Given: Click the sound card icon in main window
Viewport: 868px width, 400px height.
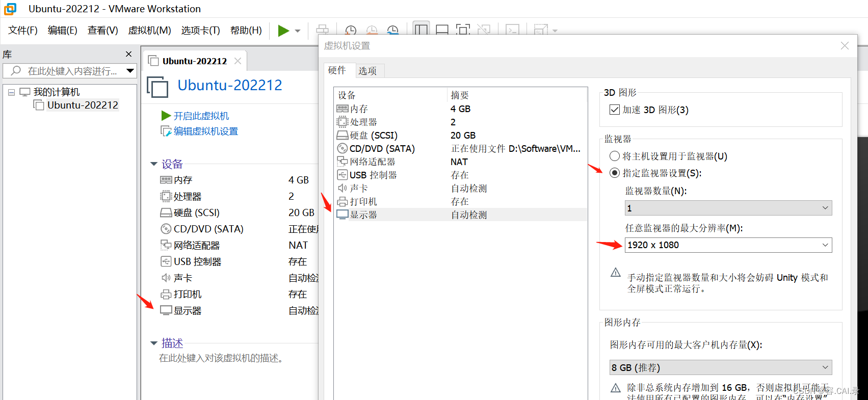Looking at the screenshot, I should (x=166, y=278).
